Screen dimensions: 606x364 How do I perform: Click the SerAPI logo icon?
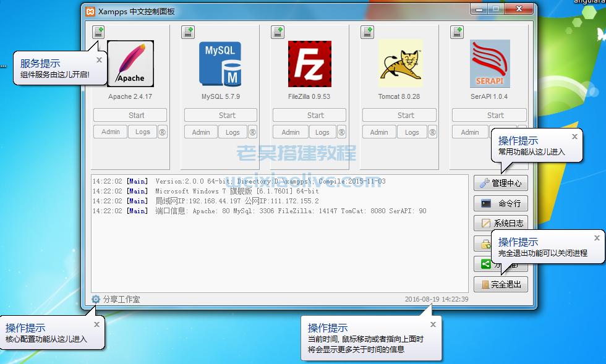tap(489, 64)
